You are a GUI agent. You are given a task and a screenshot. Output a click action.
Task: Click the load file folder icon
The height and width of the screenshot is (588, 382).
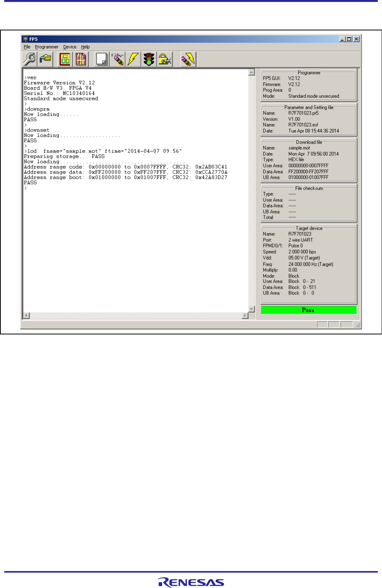tap(45, 59)
